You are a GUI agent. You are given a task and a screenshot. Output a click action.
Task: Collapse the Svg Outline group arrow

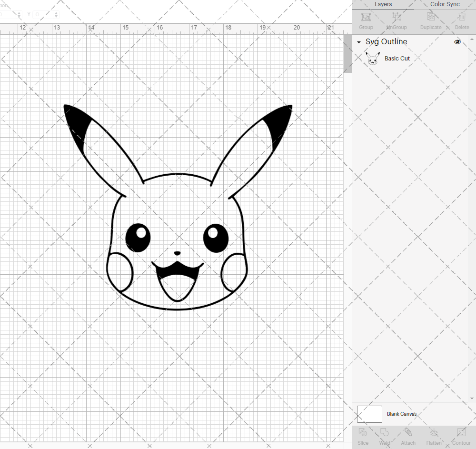[359, 42]
